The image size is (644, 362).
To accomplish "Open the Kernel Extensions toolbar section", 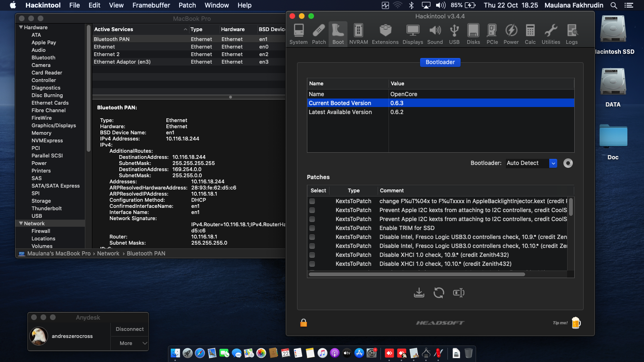I will pos(385,34).
